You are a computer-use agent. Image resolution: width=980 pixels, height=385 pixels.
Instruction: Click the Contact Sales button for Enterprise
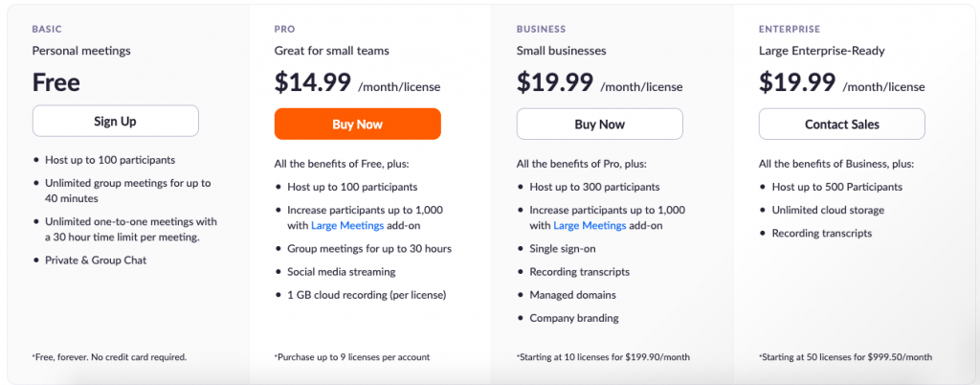click(842, 125)
